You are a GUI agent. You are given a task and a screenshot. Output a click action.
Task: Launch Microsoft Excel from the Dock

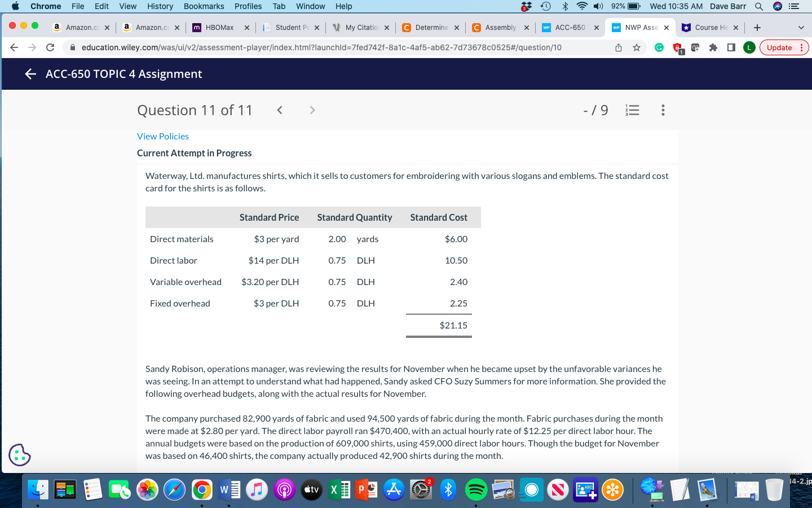339,489
